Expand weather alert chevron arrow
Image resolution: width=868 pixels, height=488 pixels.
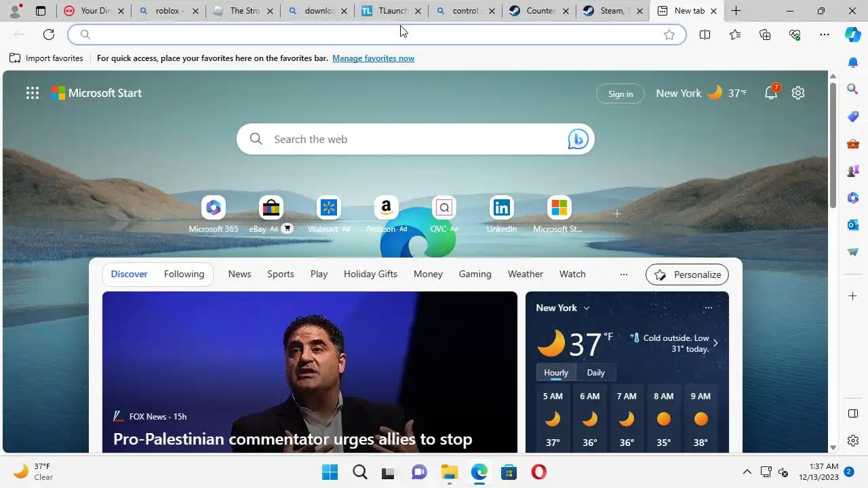tap(715, 343)
